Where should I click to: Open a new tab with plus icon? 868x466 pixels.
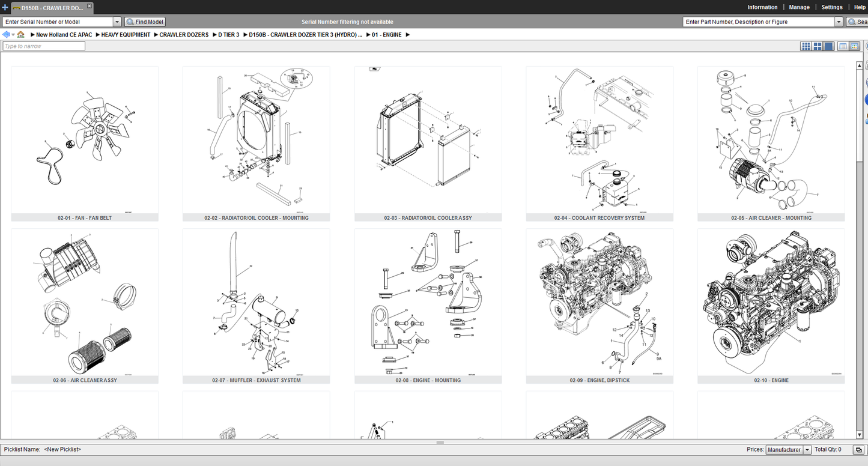[x=5, y=8]
